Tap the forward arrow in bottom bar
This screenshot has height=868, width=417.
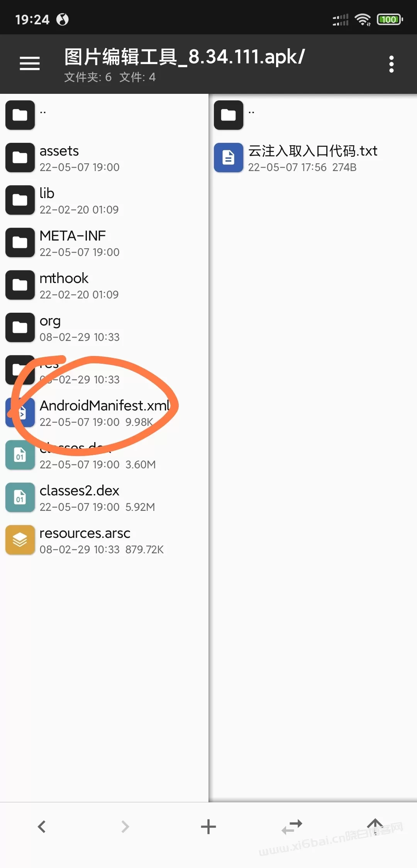(x=125, y=827)
